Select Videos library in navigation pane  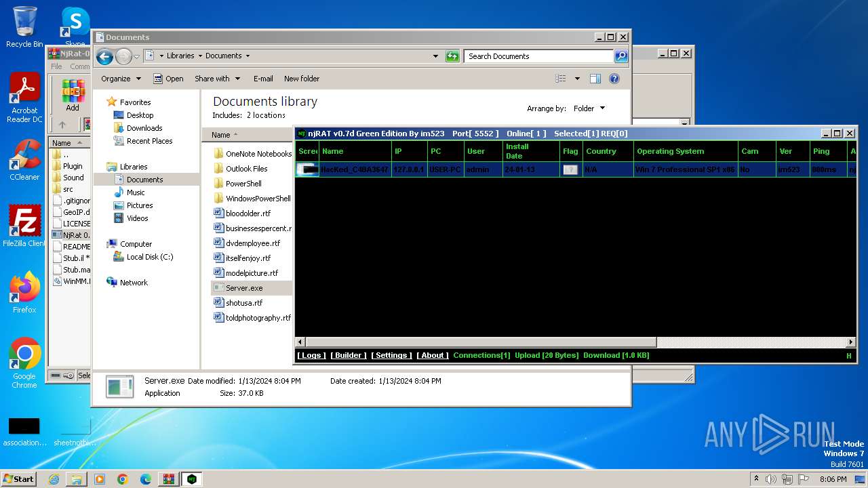pos(137,218)
